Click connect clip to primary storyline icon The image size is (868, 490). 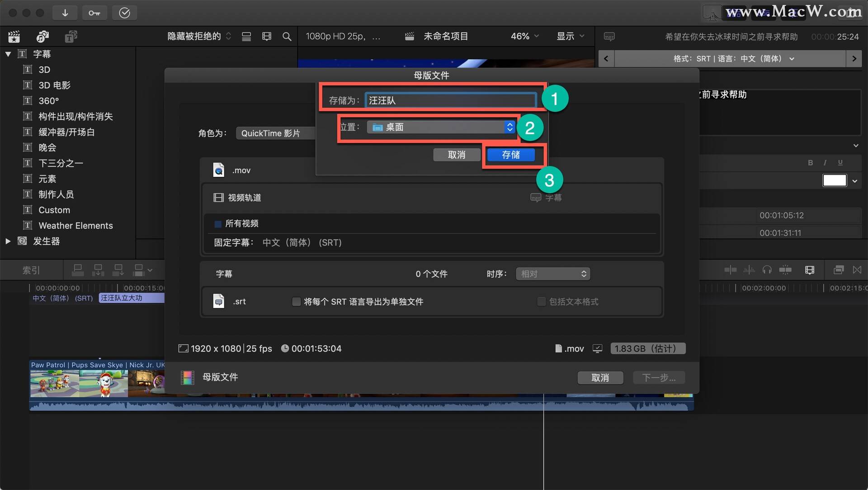coord(78,270)
